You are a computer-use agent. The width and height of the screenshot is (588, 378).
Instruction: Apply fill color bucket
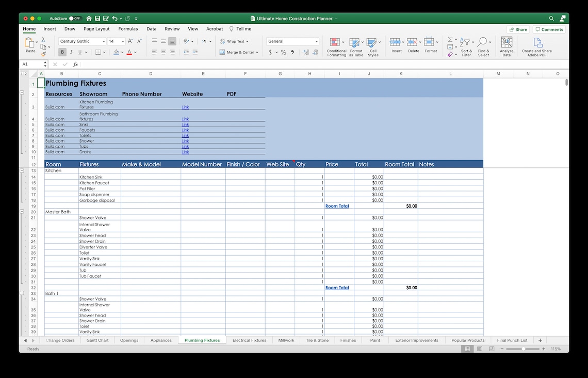point(116,52)
